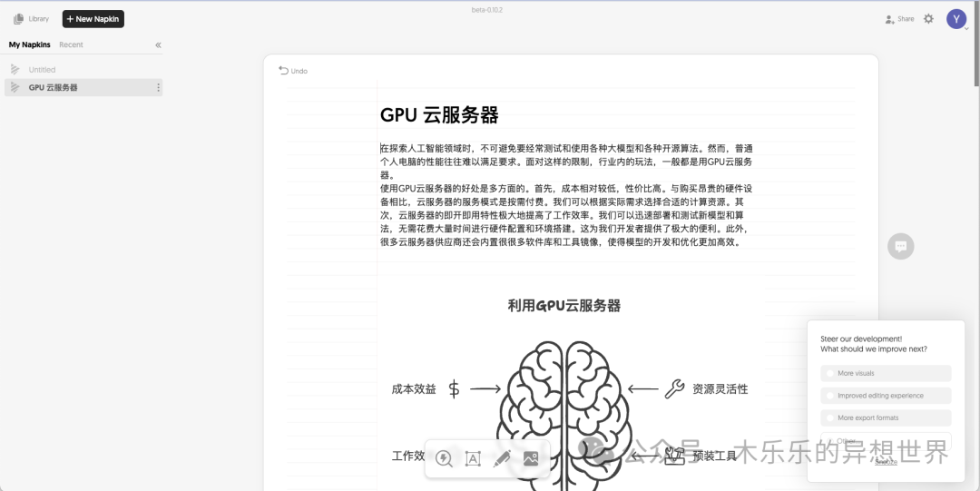This screenshot has height=491, width=980.
Task: Open settings gear icon
Action: pos(929,19)
